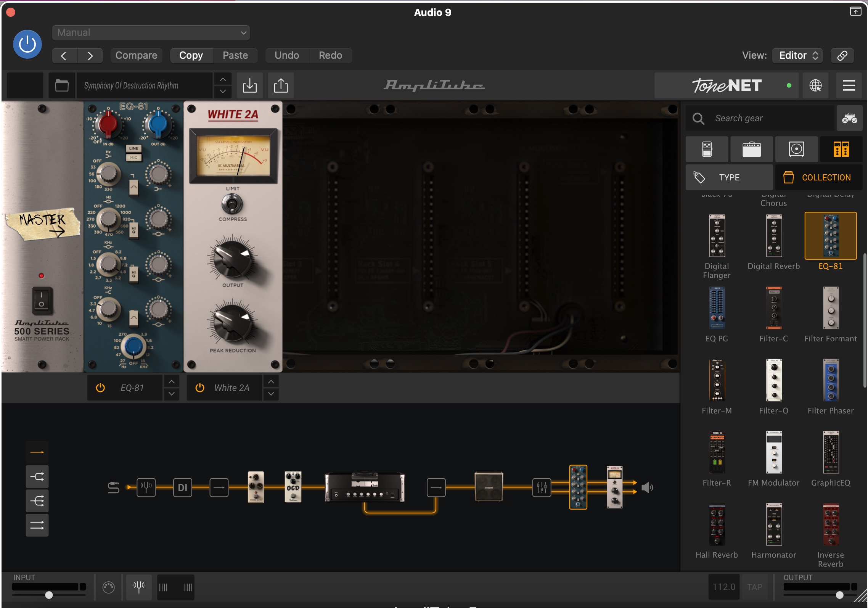The width and height of the screenshot is (868, 608).
Task: Select the amplifier gear category
Action: tap(752, 149)
